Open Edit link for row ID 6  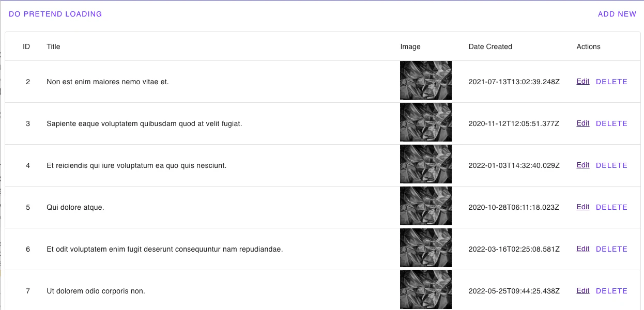582,249
